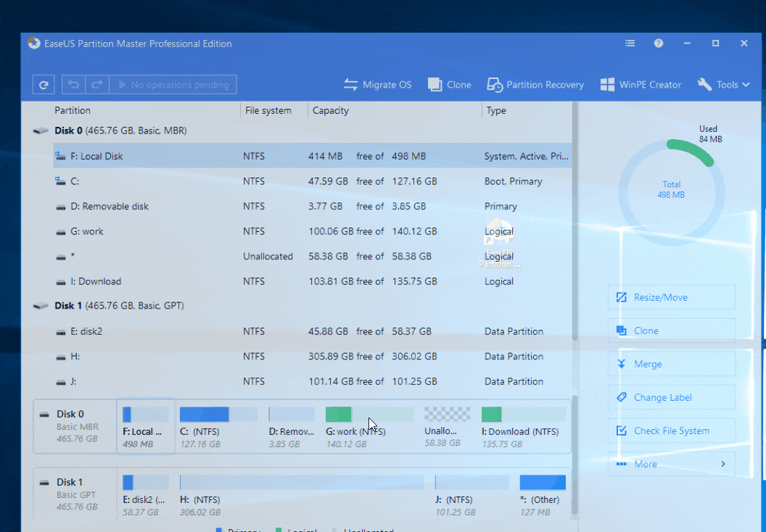766x532 pixels.
Task: Open the help question mark icon
Action: tap(659, 43)
